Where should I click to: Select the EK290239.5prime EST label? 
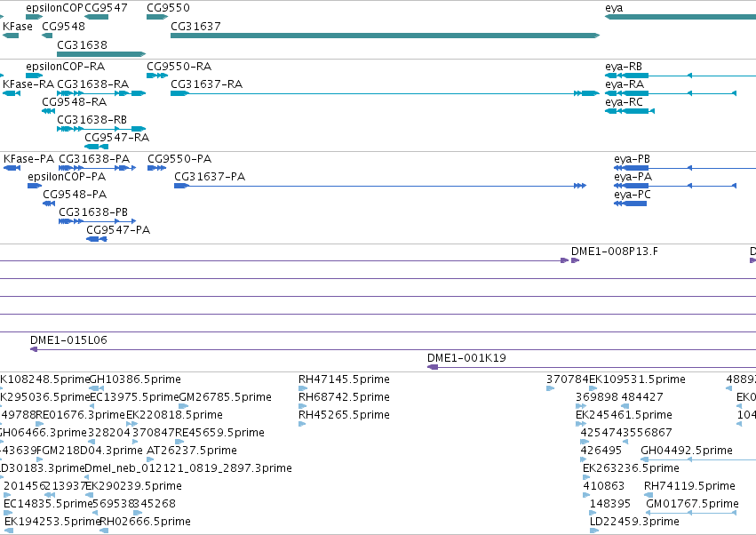(x=133, y=486)
